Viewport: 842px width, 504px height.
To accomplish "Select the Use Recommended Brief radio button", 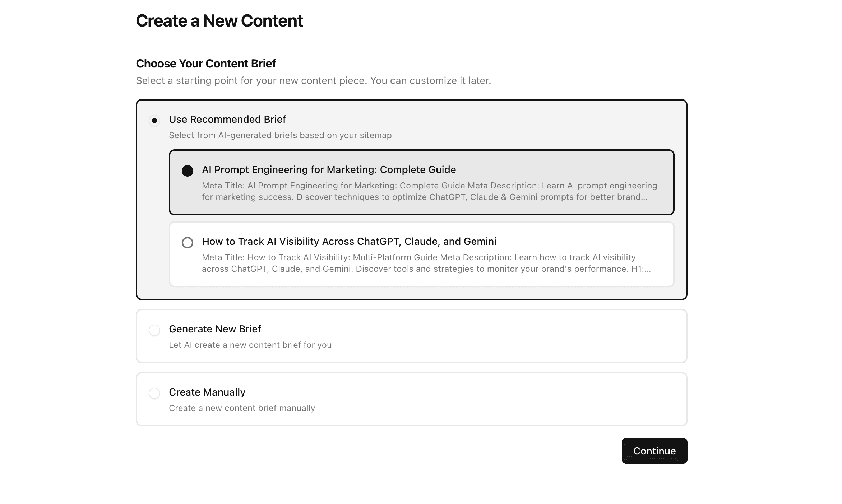I will pyautogui.click(x=154, y=121).
